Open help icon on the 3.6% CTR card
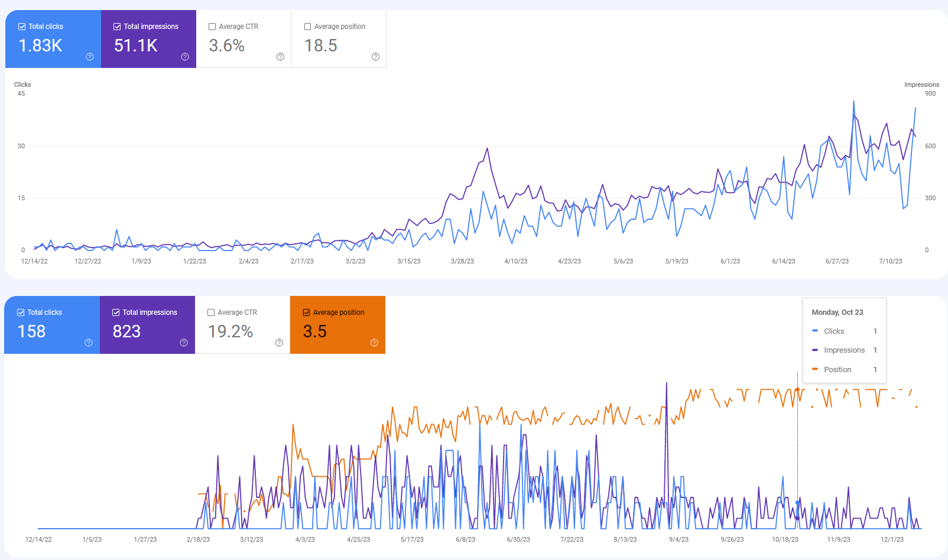This screenshot has height=560, width=948. (x=280, y=57)
